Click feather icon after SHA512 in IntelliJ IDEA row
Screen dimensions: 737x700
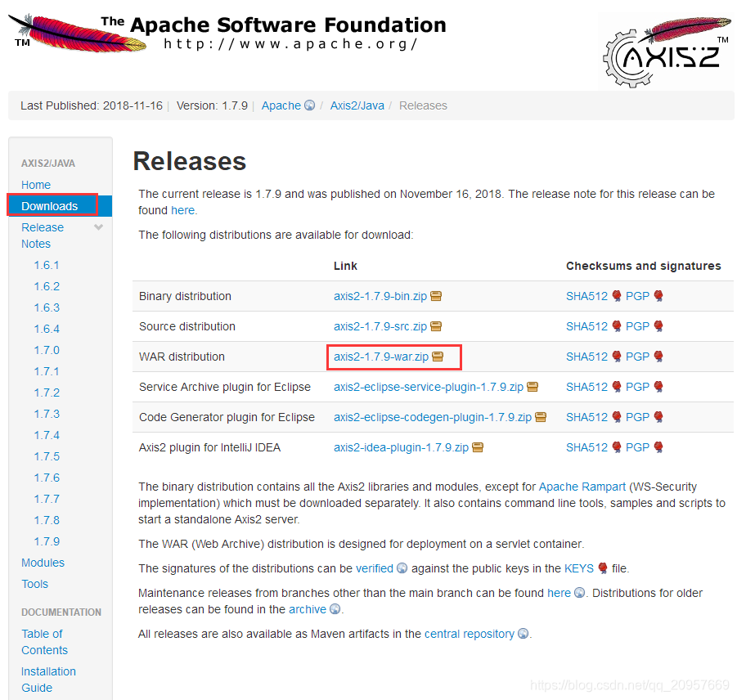coord(617,447)
